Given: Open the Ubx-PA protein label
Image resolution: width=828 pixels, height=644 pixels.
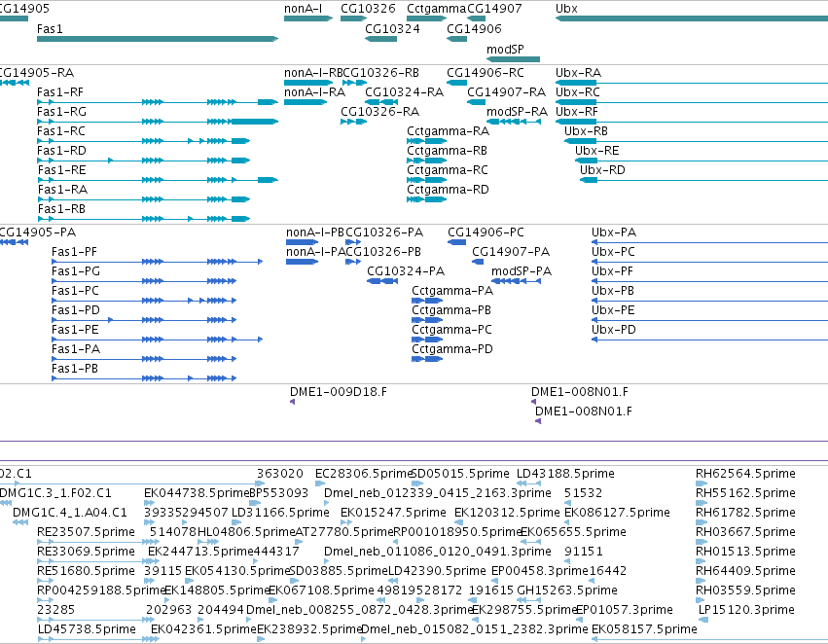Looking at the screenshot, I should (x=614, y=233).
